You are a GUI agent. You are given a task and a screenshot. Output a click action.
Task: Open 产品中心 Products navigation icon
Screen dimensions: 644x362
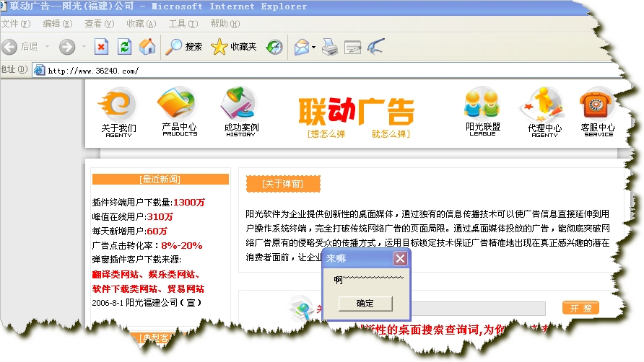(x=179, y=111)
